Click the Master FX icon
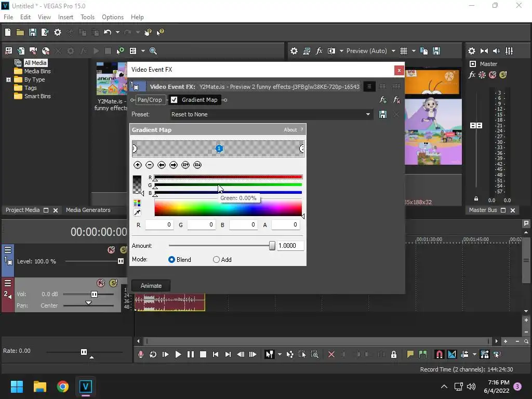The image size is (532, 399). (x=472, y=75)
